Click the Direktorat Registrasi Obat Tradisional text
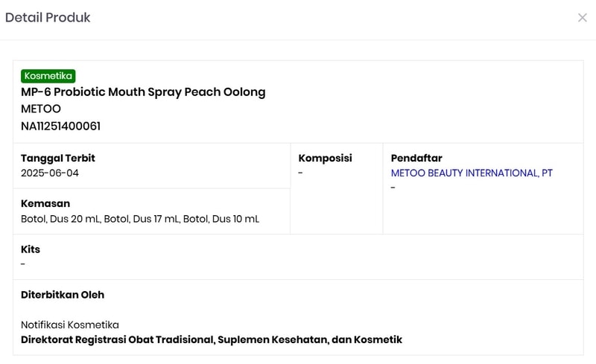This screenshot has width=596, height=364. [x=212, y=340]
